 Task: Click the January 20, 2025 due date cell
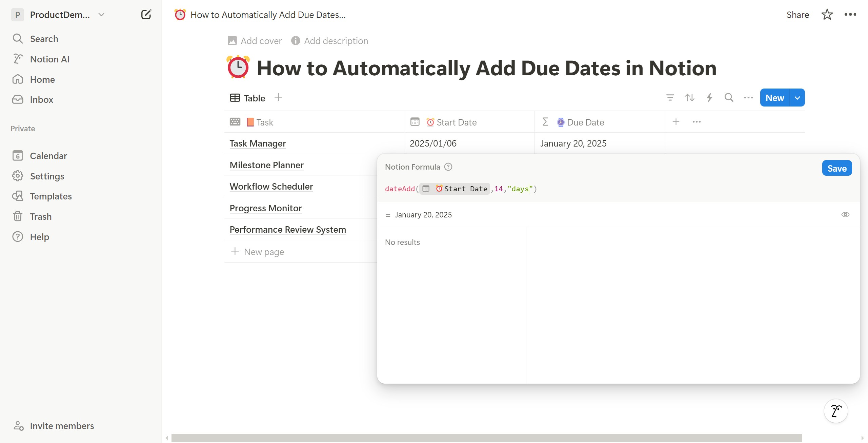point(600,143)
